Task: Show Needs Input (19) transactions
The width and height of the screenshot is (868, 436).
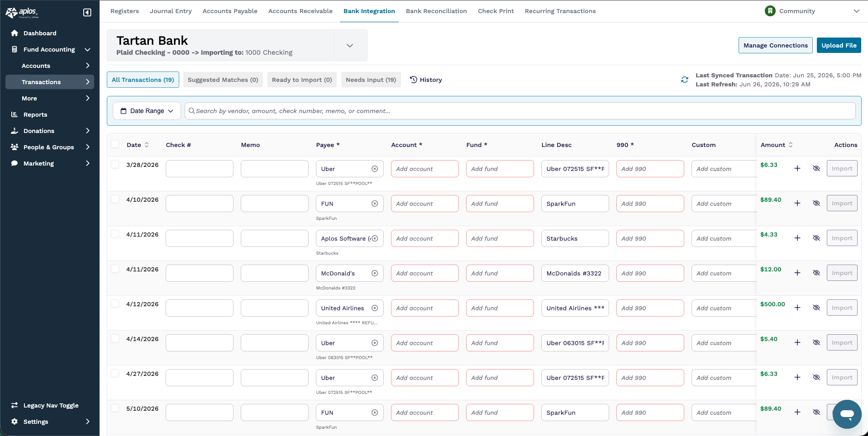Action: coord(371,80)
